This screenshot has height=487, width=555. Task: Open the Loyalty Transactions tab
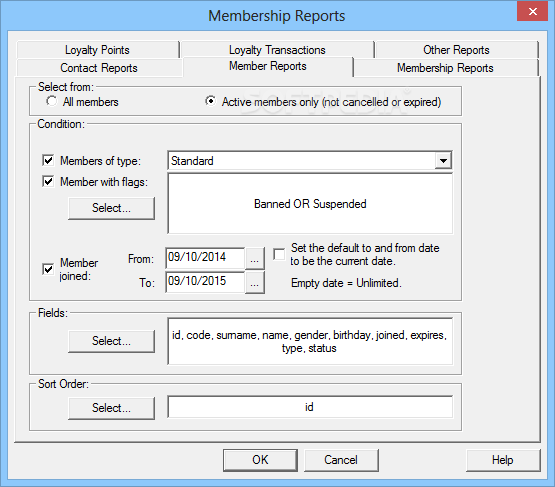point(277,50)
